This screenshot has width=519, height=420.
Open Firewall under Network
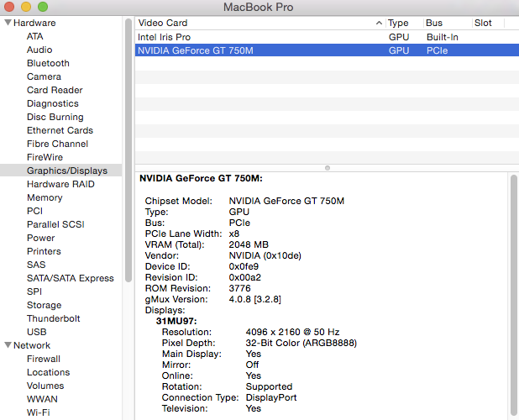click(44, 359)
